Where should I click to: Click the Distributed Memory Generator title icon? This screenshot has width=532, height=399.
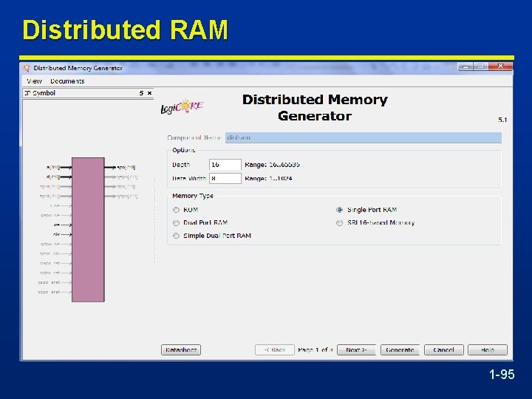[x=27, y=68]
